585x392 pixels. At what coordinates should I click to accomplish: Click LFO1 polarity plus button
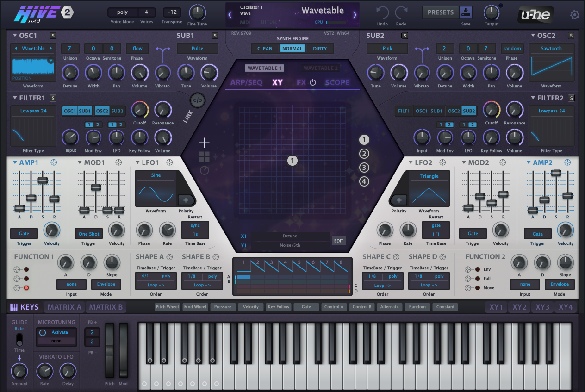point(186,200)
